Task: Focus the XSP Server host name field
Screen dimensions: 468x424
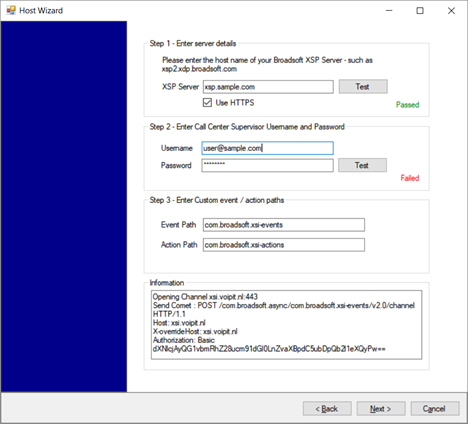Action: pos(268,87)
